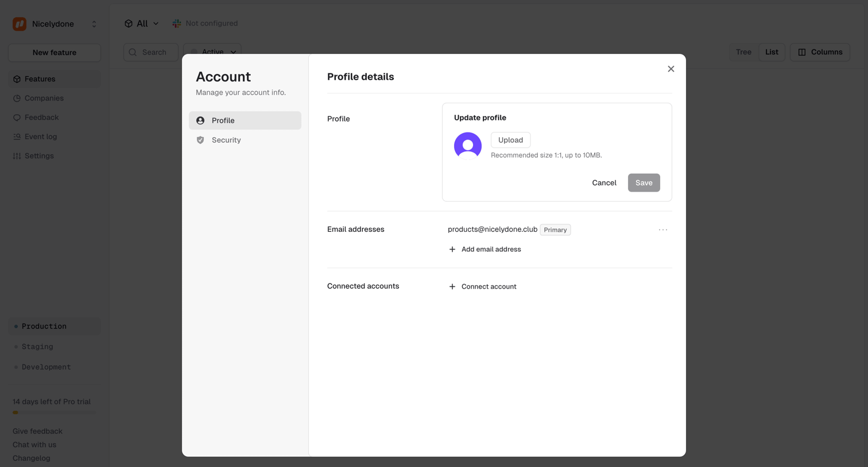The image size is (868, 467).
Task: Open the All features dropdown
Action: (x=142, y=24)
